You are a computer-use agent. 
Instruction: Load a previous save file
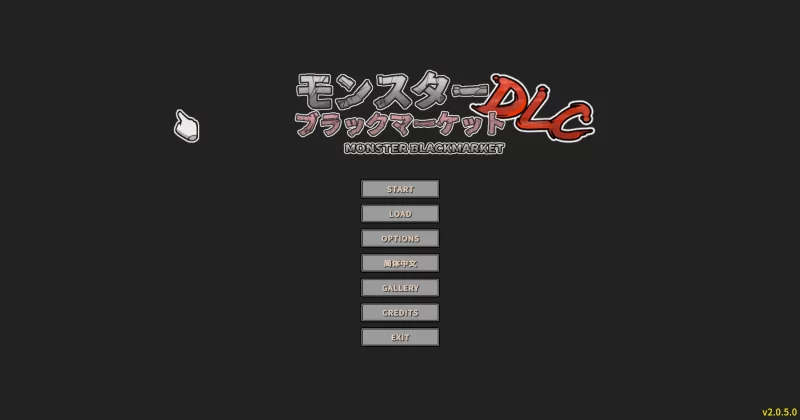pos(400,214)
